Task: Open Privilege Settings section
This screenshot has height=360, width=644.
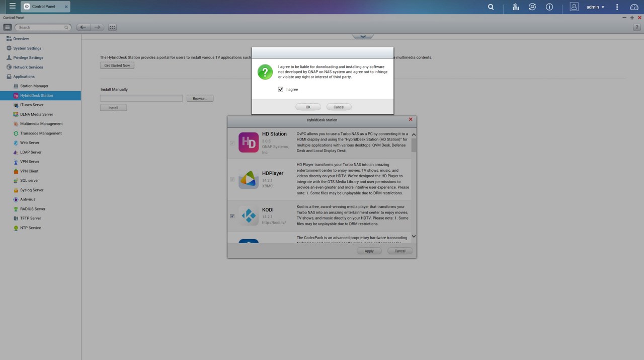Action: (28, 57)
